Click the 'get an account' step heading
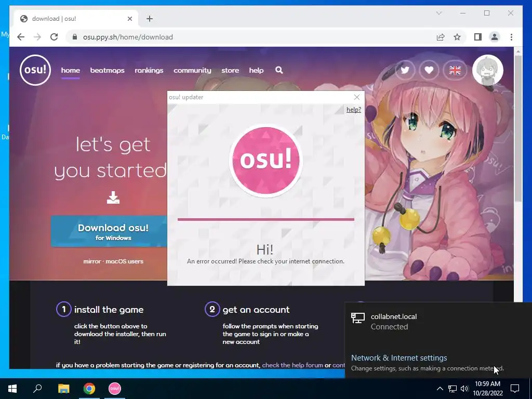 tap(256, 310)
